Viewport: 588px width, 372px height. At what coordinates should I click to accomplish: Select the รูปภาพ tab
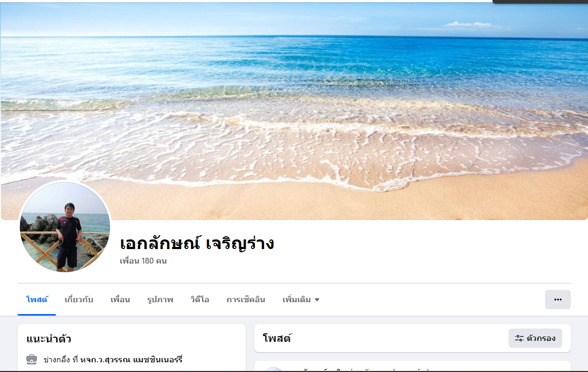(x=160, y=300)
